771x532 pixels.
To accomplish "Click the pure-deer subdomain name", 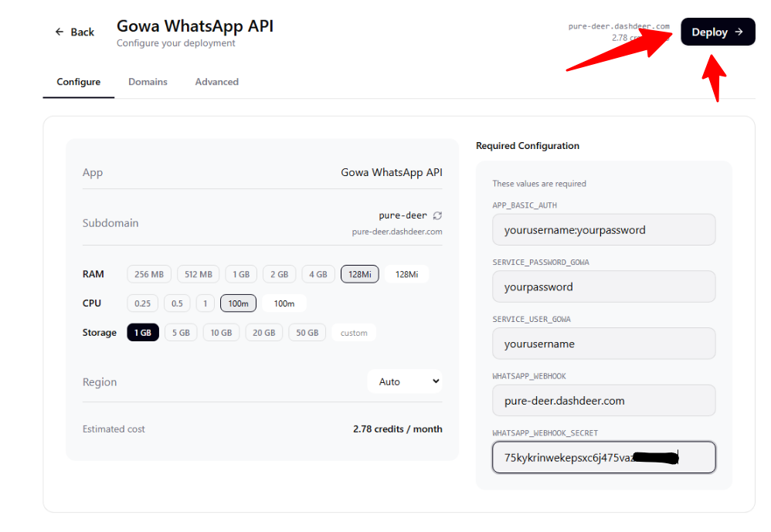I will 402,215.
